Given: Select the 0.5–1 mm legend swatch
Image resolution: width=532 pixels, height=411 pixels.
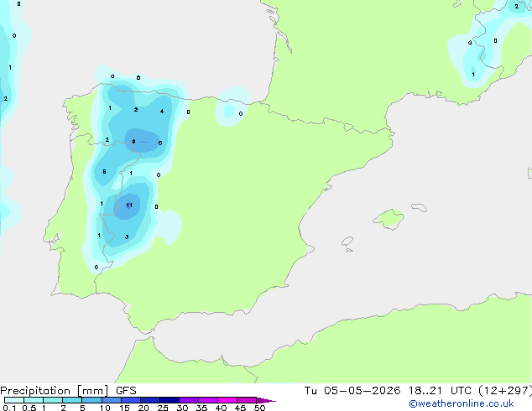Looking at the screenshot, I should tap(34, 400).
